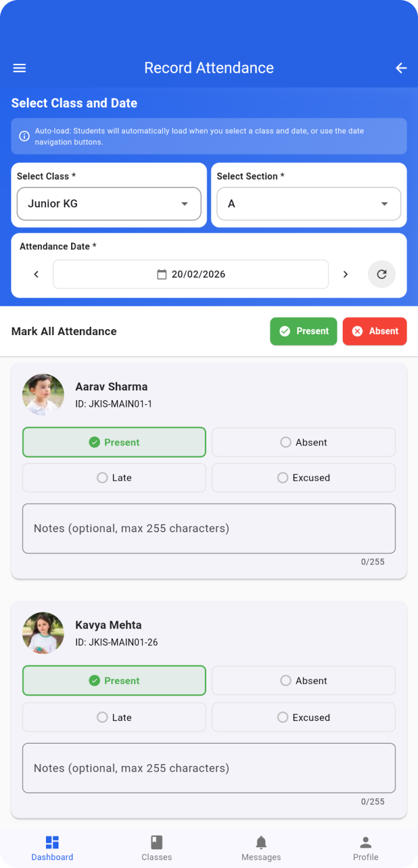The width and height of the screenshot is (418, 868).
Task: Tap the auto-load info icon
Action: [24, 136]
